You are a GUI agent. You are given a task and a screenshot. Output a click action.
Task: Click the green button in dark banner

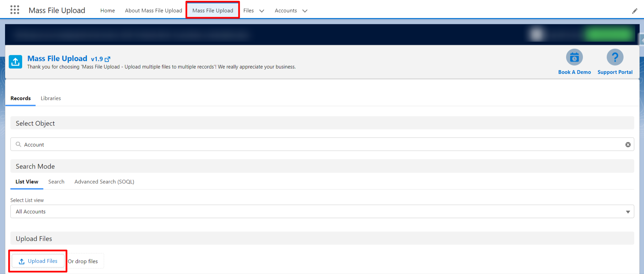[x=609, y=34]
